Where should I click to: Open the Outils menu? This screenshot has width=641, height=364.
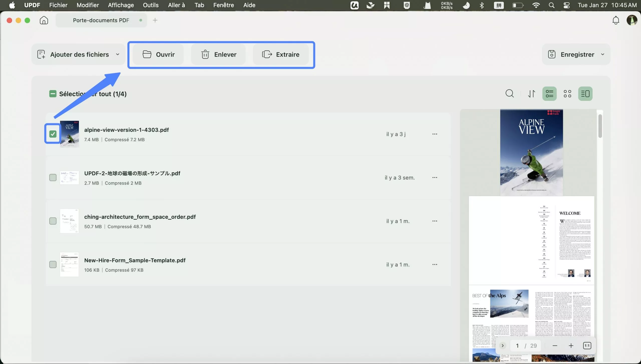coord(151,5)
